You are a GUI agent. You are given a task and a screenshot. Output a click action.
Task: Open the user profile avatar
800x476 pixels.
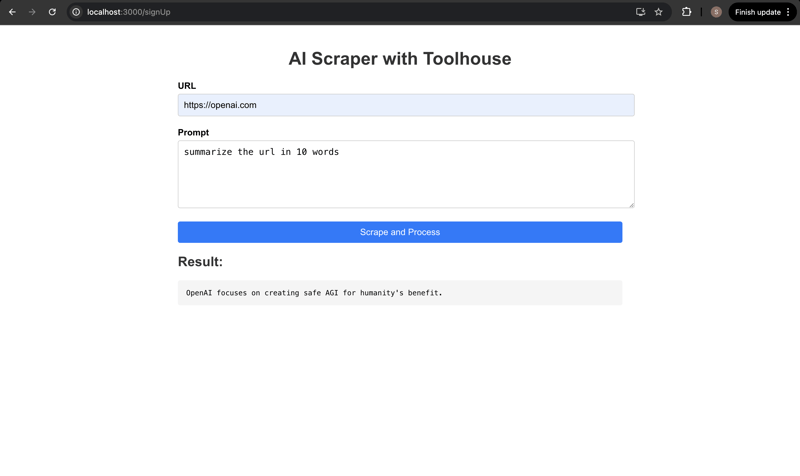716,12
